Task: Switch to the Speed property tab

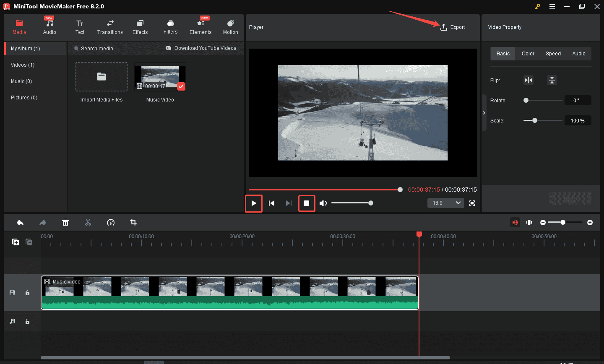Action: [553, 54]
